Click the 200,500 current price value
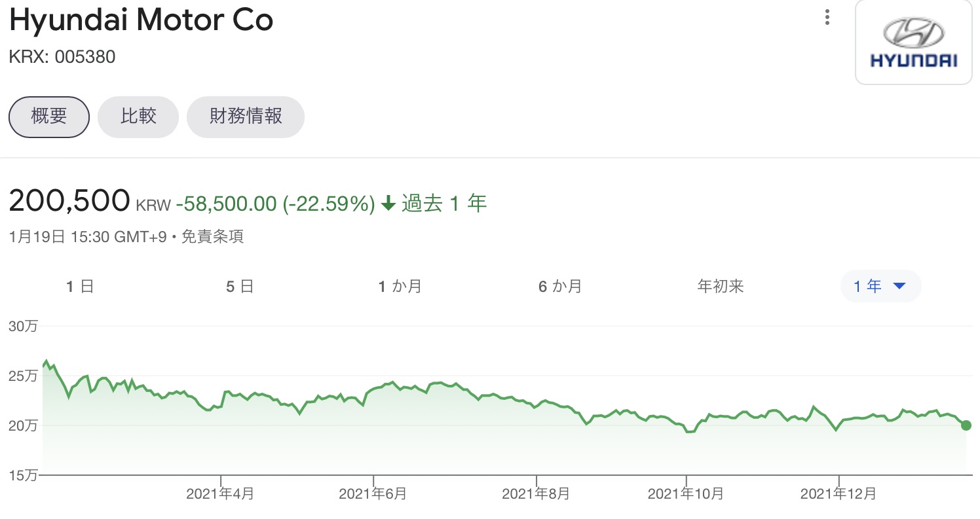 (69, 202)
